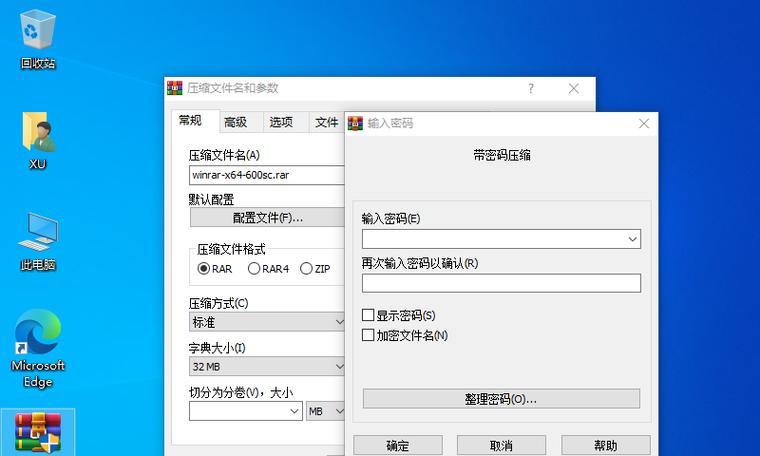Open the XU user folder icon
The height and width of the screenshot is (456, 760).
pos(38,141)
